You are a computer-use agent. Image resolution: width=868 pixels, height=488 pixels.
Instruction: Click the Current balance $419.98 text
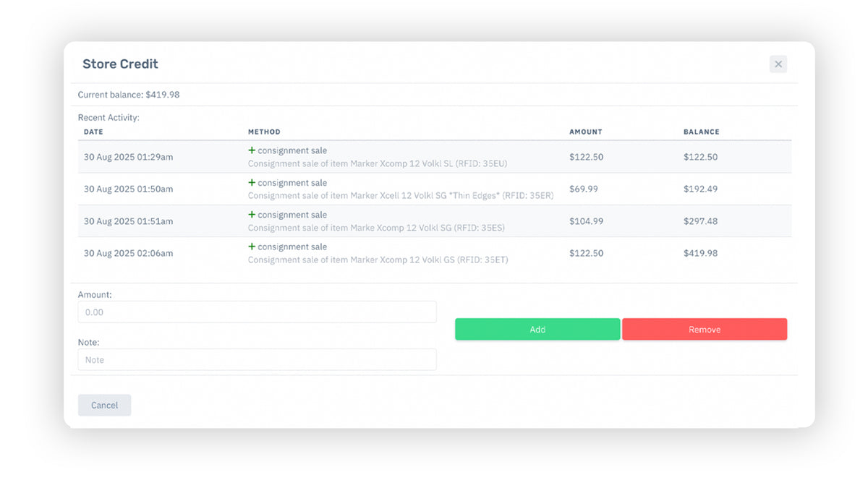(129, 95)
